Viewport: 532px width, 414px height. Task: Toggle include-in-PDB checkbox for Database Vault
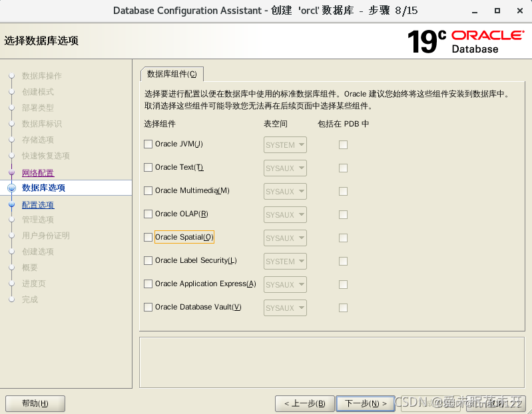click(343, 308)
